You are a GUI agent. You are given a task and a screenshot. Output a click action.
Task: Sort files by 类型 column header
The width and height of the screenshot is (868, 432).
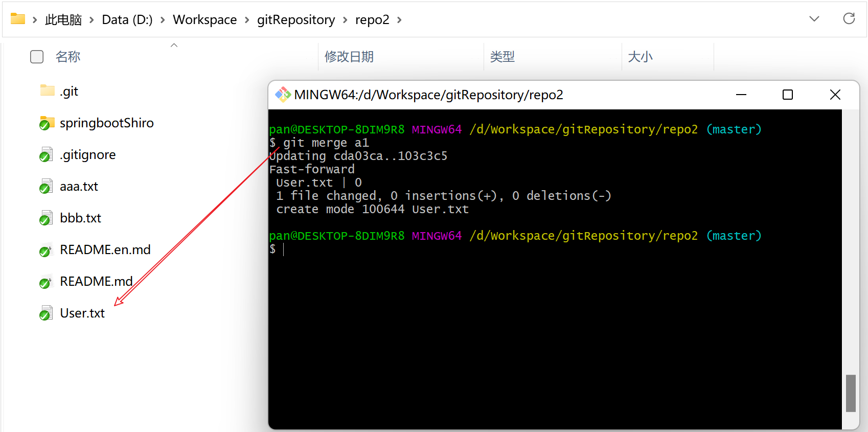point(502,57)
